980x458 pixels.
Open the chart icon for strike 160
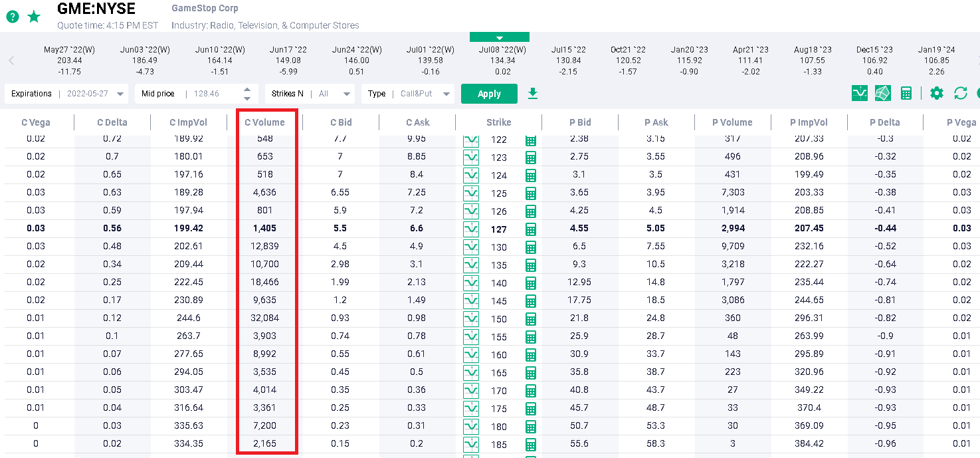[x=471, y=355]
